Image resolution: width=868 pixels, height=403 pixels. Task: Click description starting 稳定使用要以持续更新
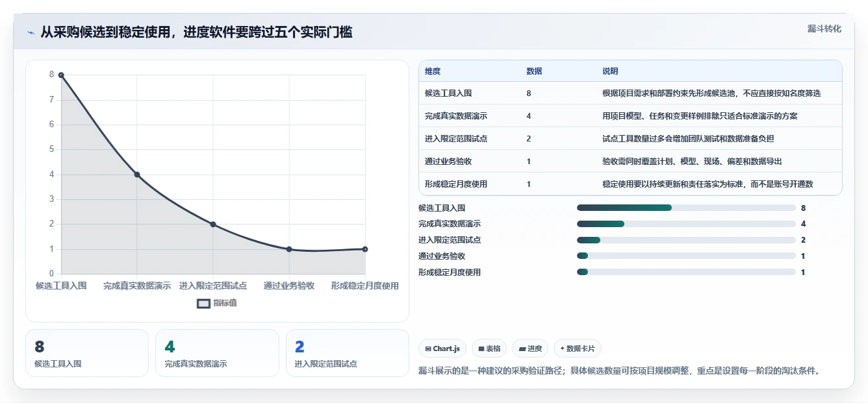[708, 184]
